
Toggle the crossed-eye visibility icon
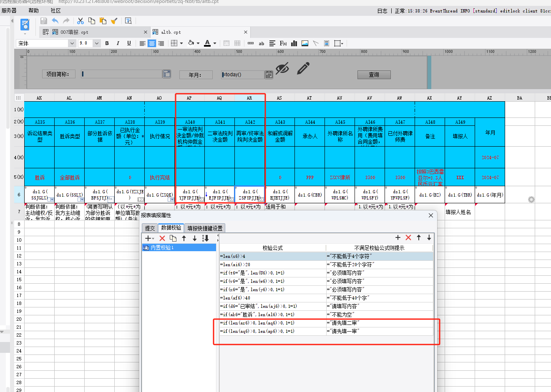pyautogui.click(x=282, y=68)
